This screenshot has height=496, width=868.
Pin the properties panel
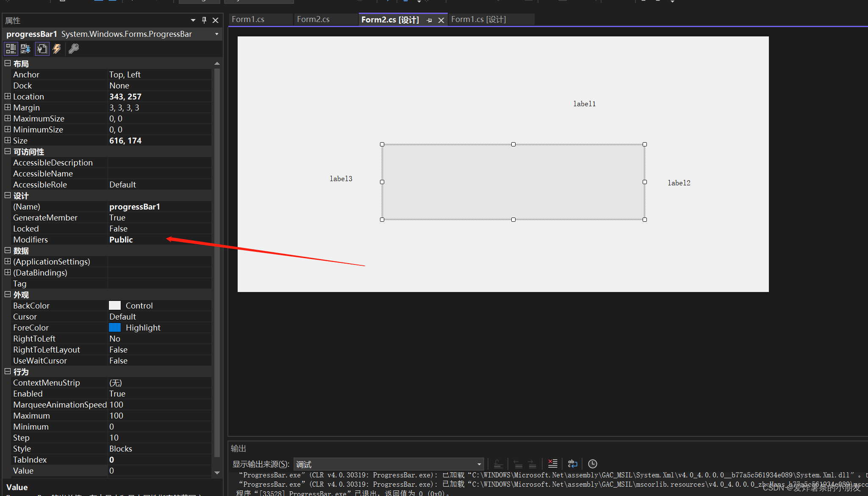click(x=204, y=20)
